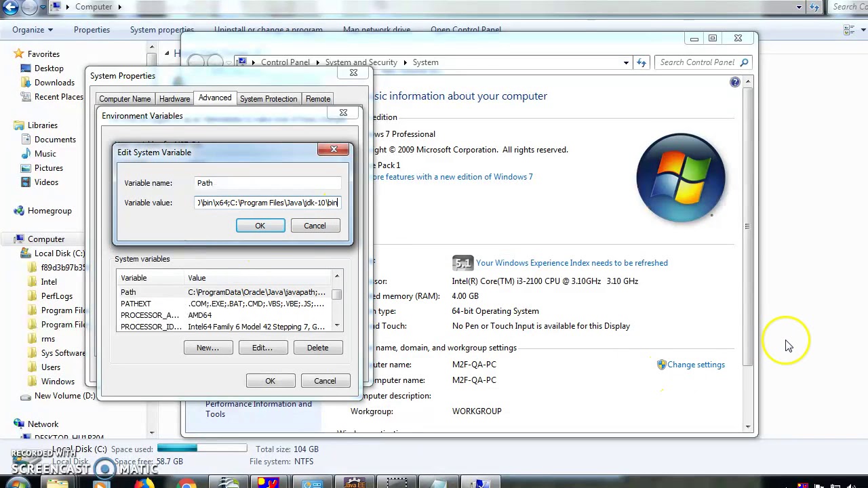Open Homegroup in navigation pane

coord(50,211)
